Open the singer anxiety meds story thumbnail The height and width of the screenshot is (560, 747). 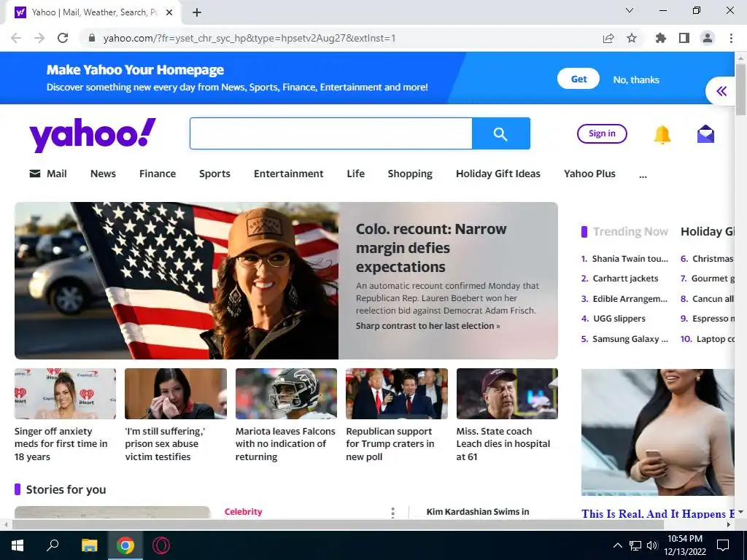pyautogui.click(x=65, y=393)
